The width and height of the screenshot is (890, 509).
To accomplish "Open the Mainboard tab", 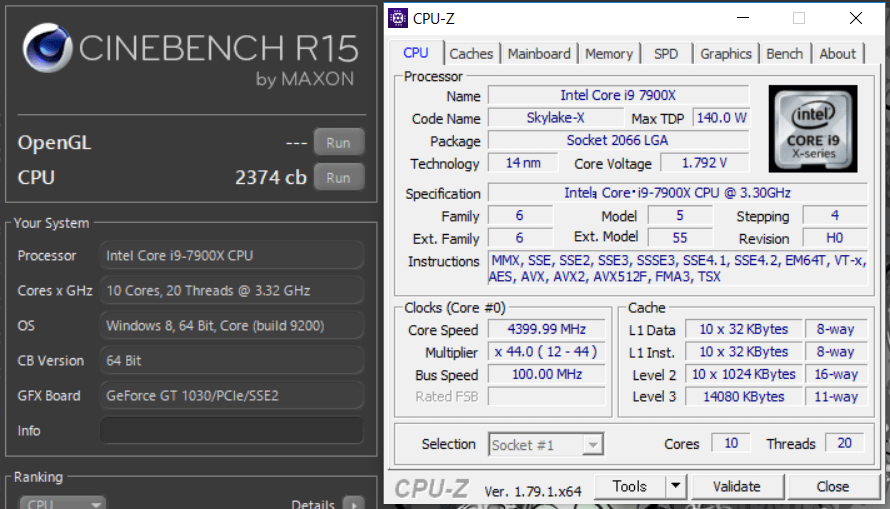I will (539, 54).
